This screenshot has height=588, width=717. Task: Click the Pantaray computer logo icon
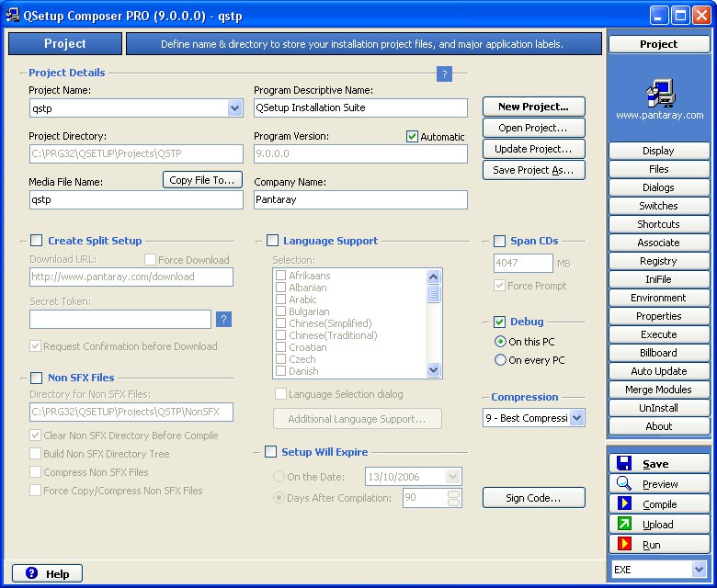[x=660, y=93]
